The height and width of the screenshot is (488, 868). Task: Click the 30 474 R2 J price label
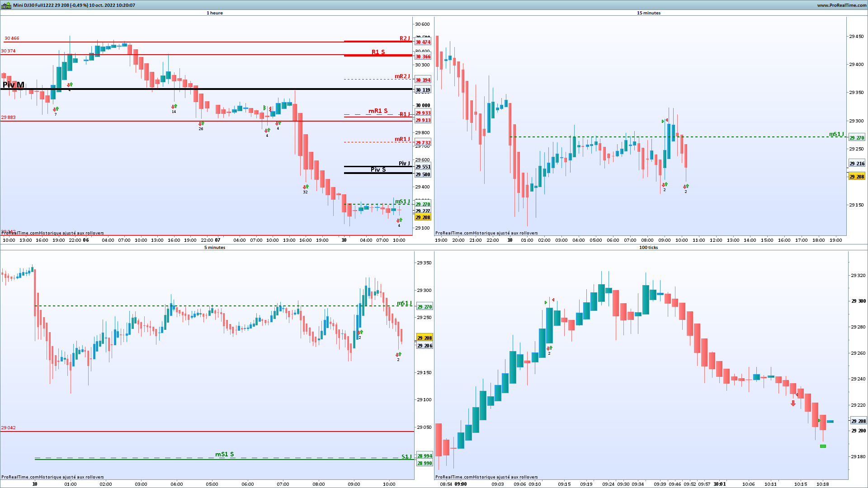[x=423, y=42]
